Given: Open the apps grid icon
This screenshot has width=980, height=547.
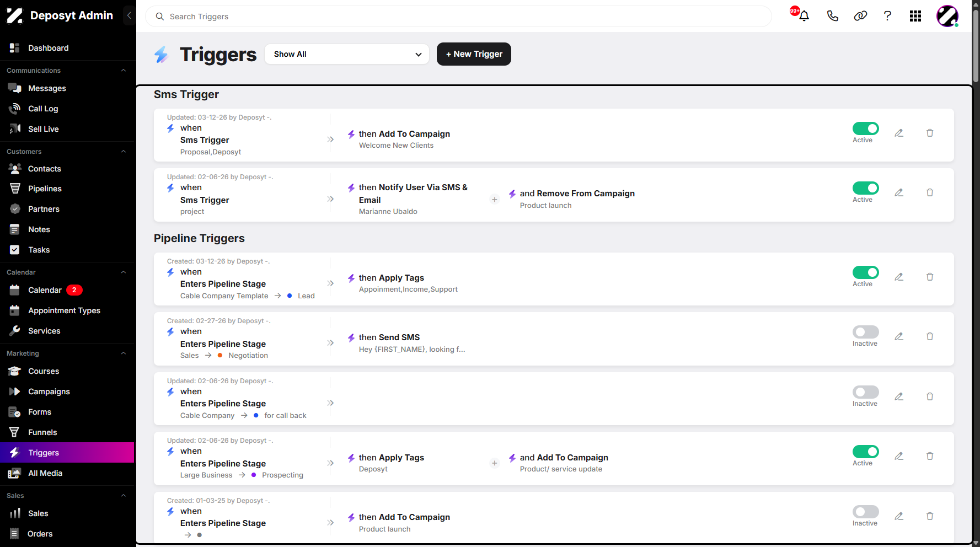Looking at the screenshot, I should (x=915, y=16).
